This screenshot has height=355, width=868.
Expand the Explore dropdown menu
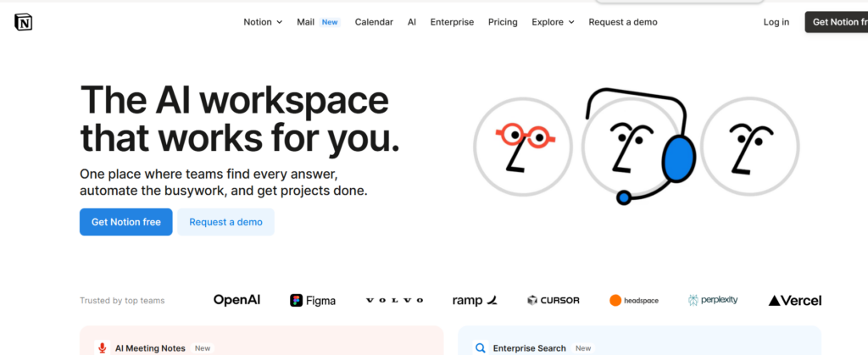point(553,22)
